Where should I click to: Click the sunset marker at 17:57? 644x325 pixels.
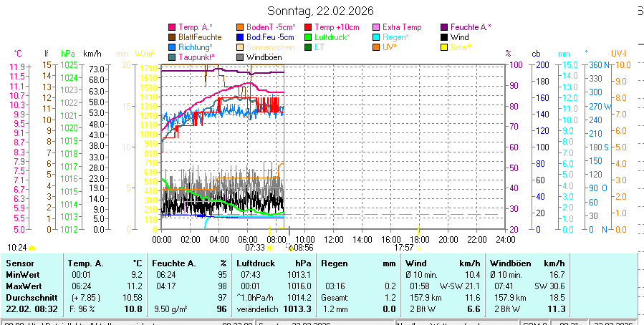(x=418, y=247)
